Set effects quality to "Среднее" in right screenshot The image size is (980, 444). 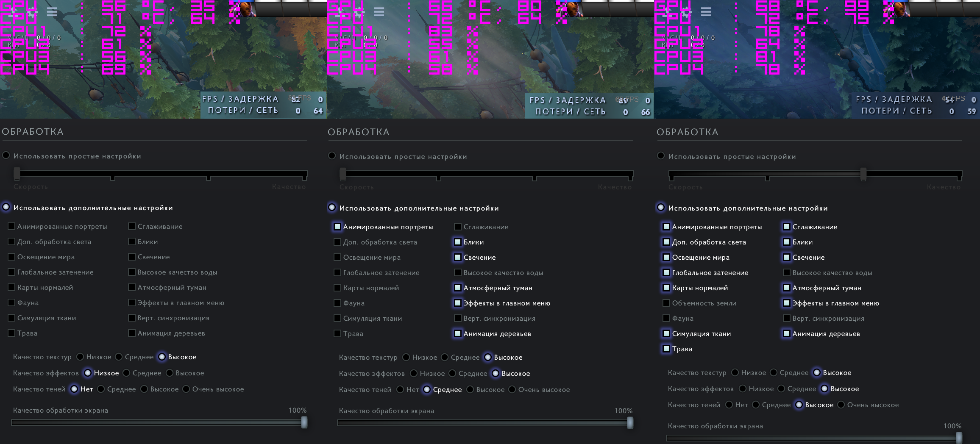[x=781, y=389]
